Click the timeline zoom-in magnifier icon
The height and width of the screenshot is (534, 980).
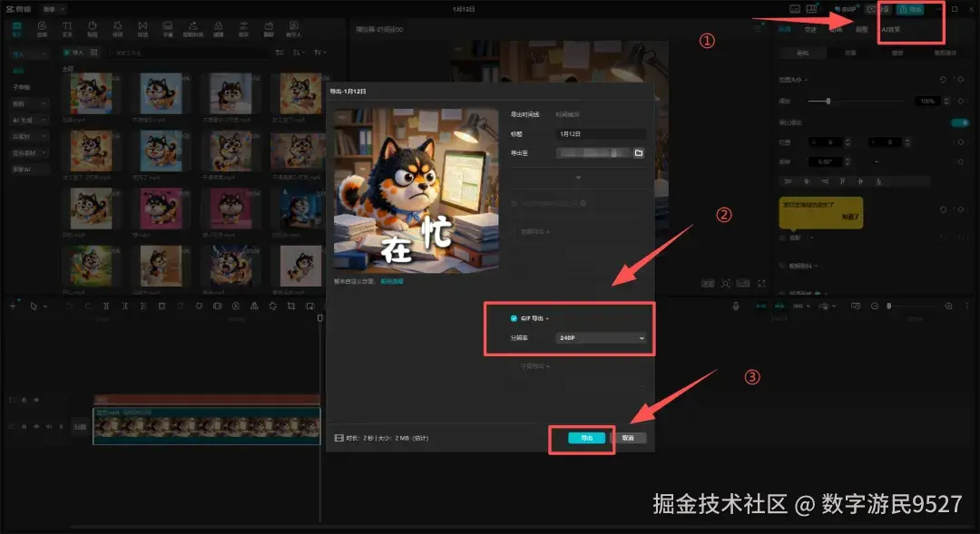(x=949, y=306)
